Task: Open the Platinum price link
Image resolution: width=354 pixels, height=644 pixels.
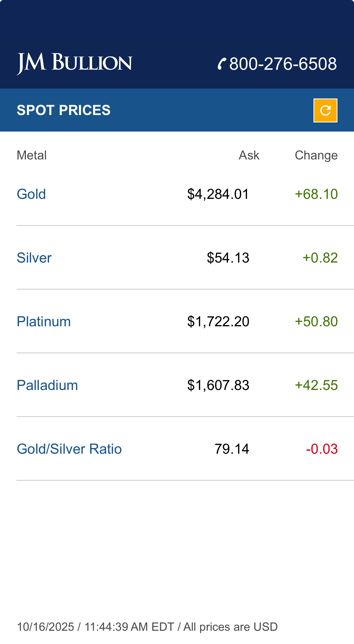Action: (x=44, y=321)
